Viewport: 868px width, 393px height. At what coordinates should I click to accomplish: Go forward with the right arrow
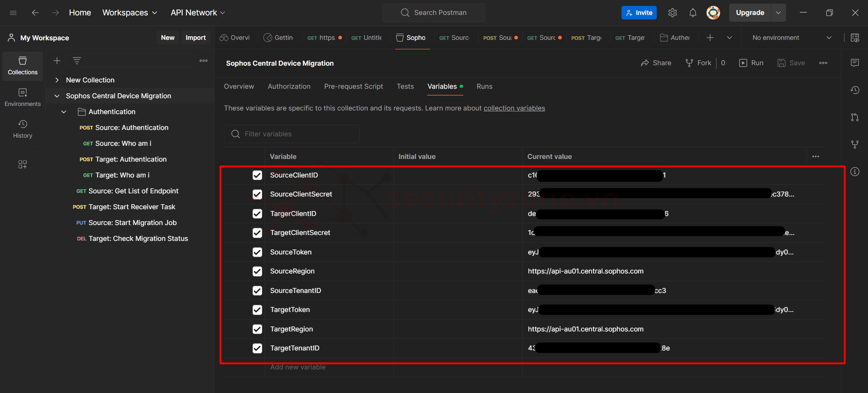click(x=56, y=13)
